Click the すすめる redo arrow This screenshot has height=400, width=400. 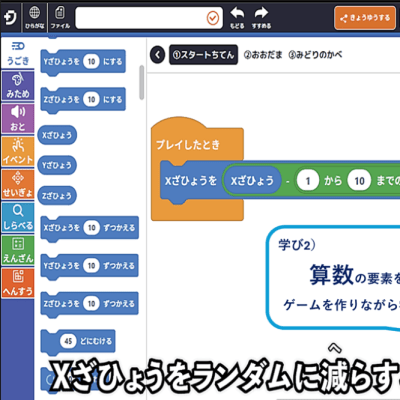pos(261,18)
